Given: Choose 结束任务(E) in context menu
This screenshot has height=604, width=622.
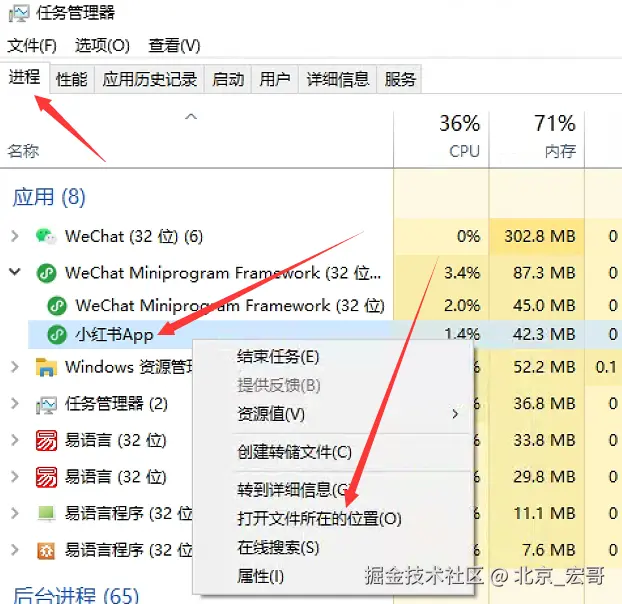Looking at the screenshot, I should [333, 357].
